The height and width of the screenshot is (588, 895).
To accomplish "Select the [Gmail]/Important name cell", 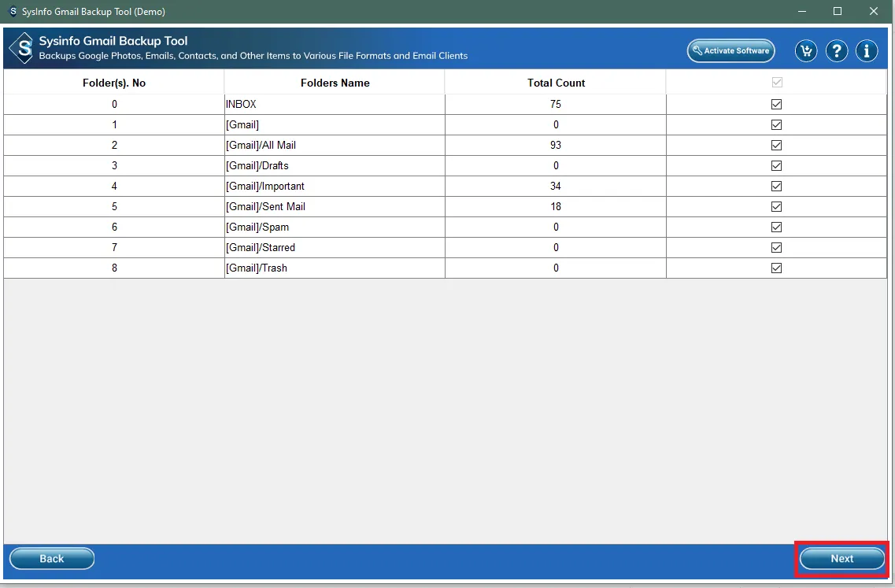I will [x=335, y=187].
